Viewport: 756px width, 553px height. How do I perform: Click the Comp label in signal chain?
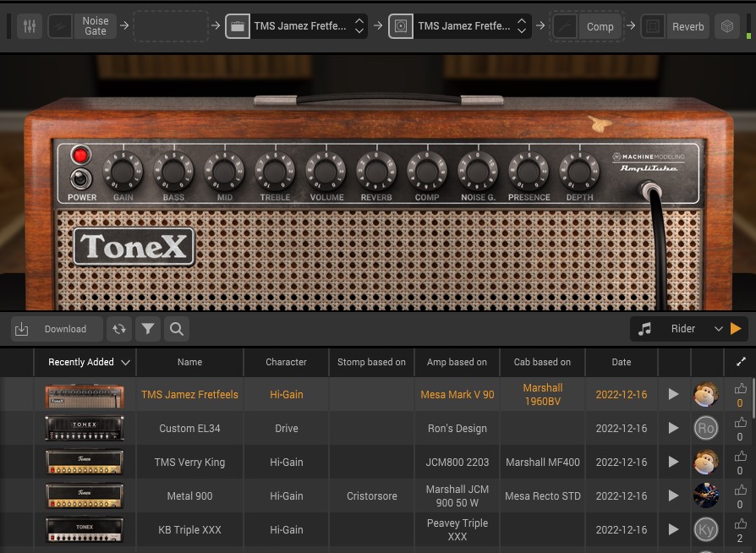pyautogui.click(x=600, y=26)
